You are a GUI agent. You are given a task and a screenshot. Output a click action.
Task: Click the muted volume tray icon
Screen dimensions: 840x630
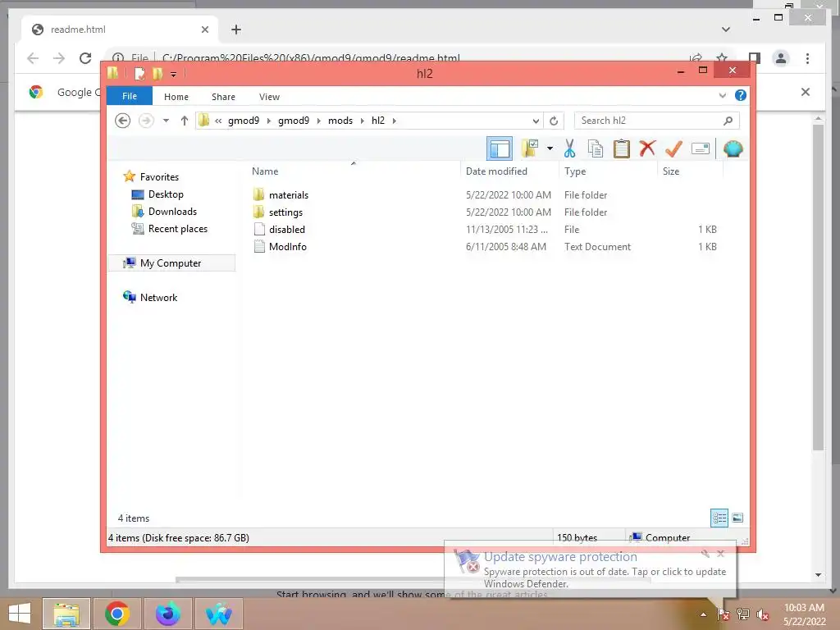click(x=762, y=614)
